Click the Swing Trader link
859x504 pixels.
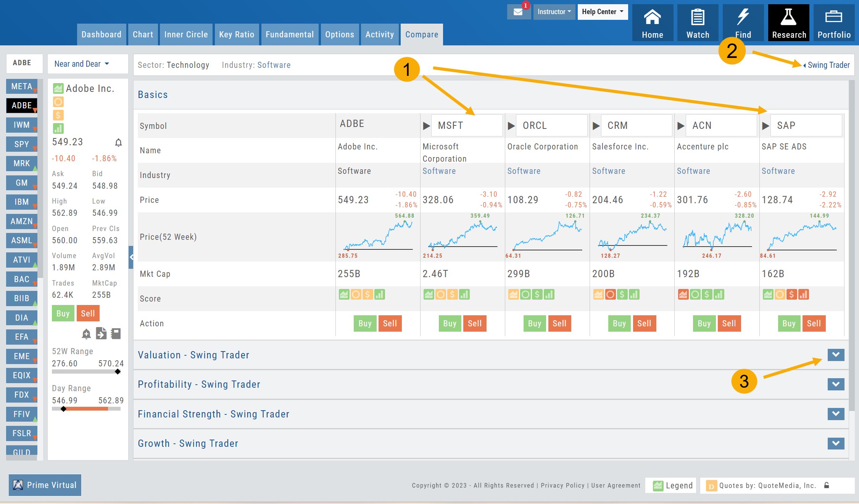pos(828,65)
